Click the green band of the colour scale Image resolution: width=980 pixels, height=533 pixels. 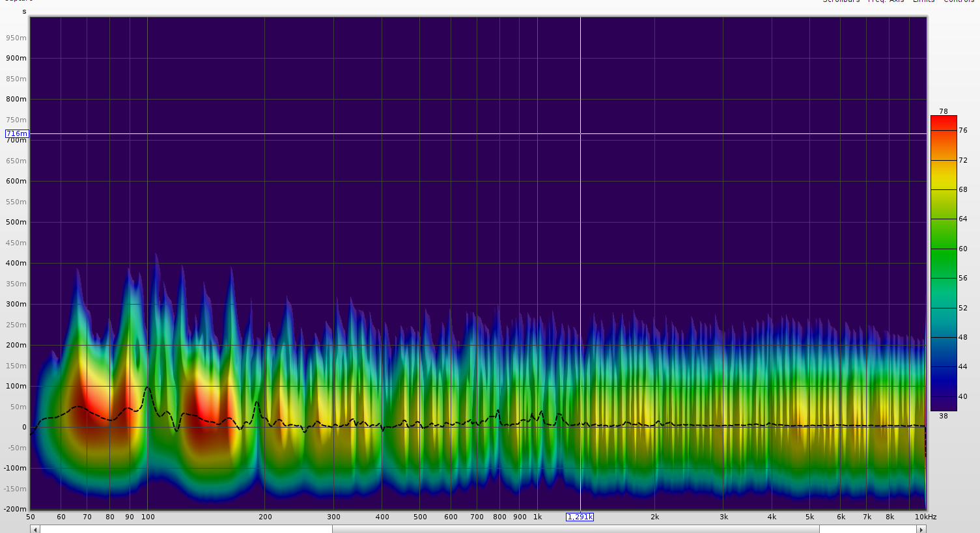tap(944, 247)
